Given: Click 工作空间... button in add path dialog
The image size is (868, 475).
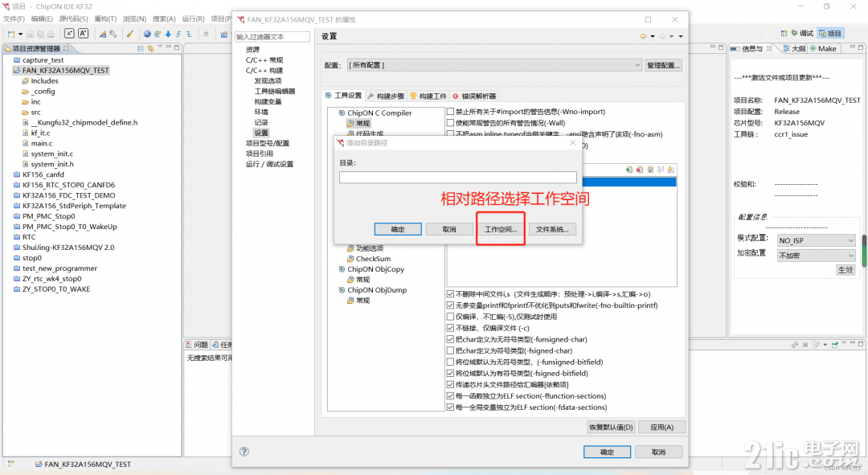Looking at the screenshot, I should [x=501, y=229].
